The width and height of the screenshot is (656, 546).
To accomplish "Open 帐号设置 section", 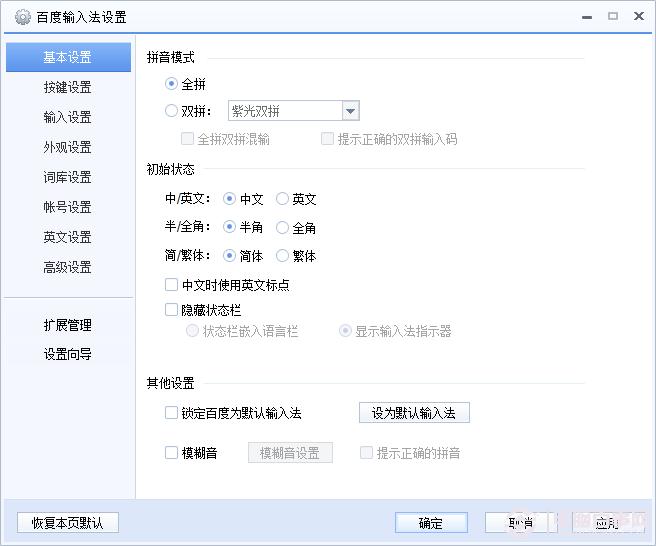I will pyautogui.click(x=67, y=207).
